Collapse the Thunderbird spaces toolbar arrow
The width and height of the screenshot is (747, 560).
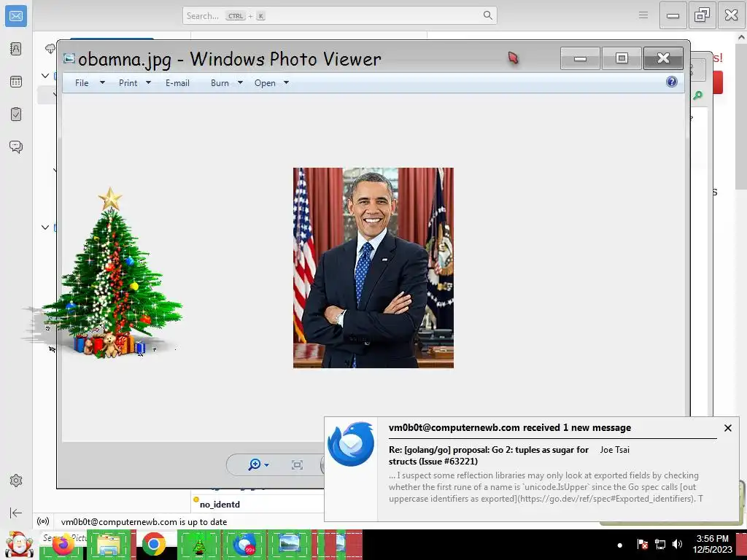16,513
